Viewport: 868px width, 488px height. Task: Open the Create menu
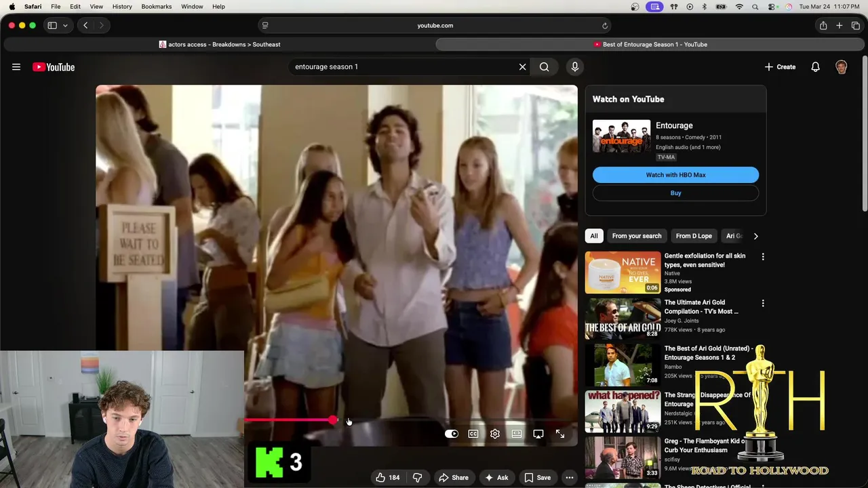pos(780,67)
